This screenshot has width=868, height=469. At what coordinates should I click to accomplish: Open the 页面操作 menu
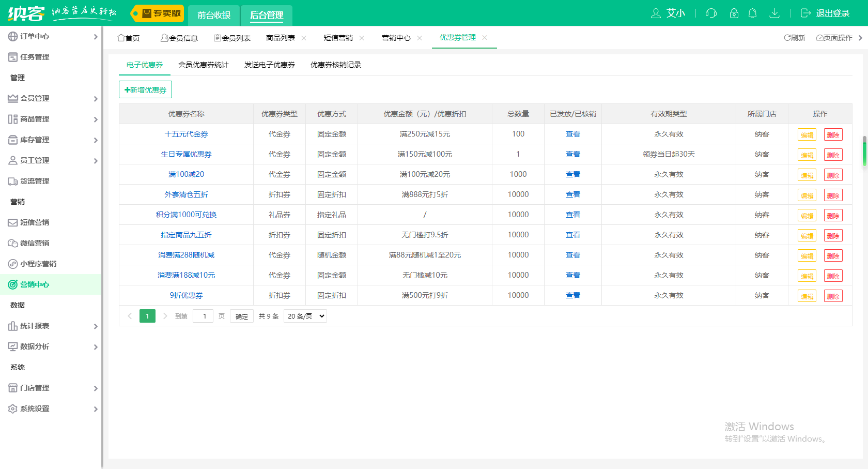tap(834, 38)
